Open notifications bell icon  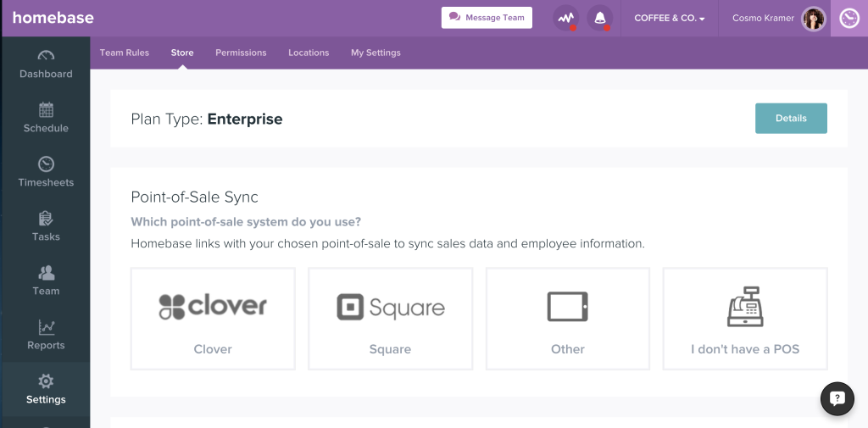pos(600,19)
